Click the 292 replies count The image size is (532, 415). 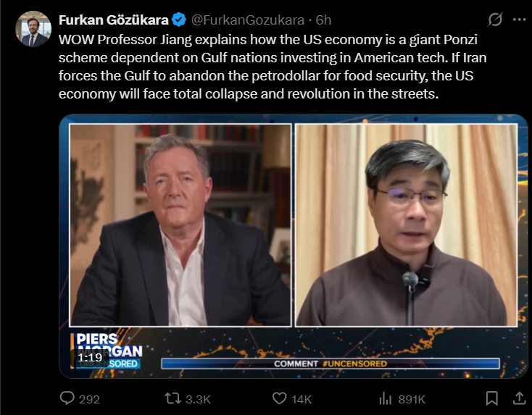(89, 399)
